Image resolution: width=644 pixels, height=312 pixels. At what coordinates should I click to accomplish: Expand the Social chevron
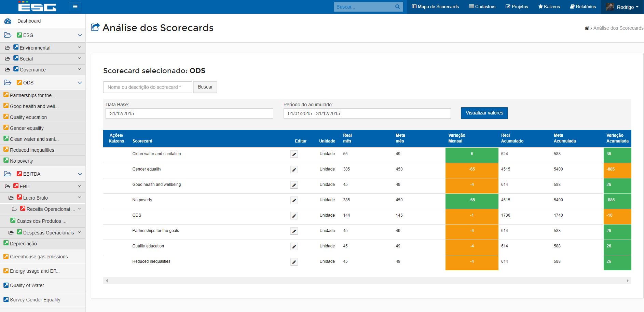point(79,58)
